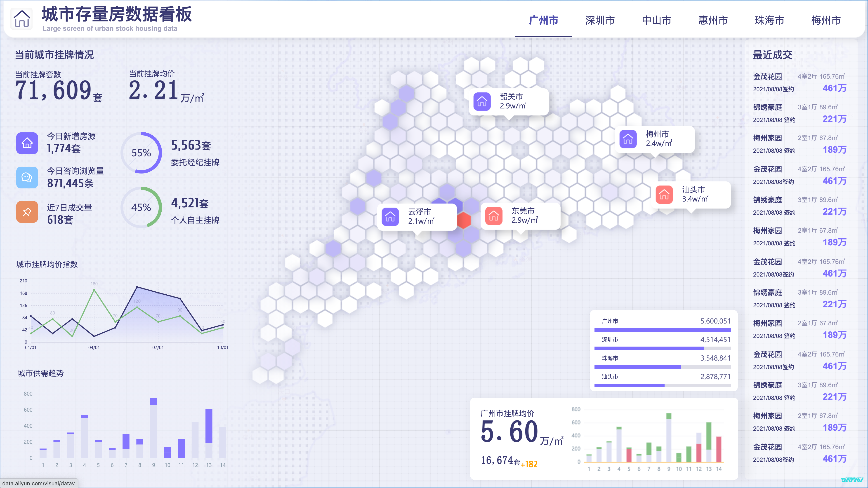This screenshot has width=868, height=488.
Task: Click the 55% 委托经纪挂牌 progress ring
Action: coord(141,153)
